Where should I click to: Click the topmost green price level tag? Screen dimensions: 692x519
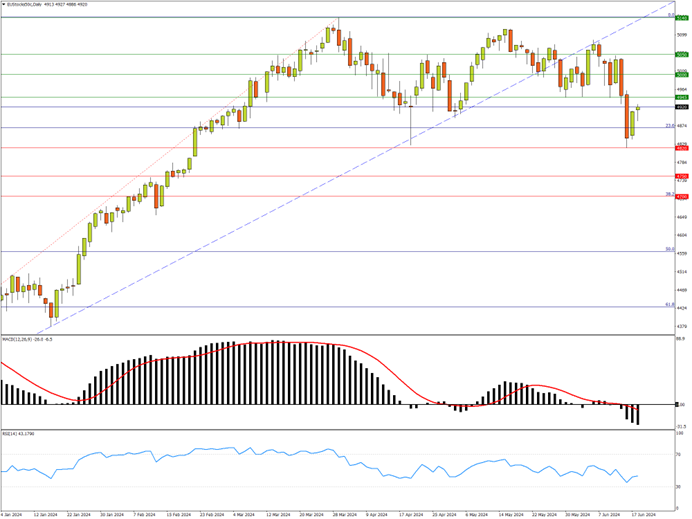[681, 18]
